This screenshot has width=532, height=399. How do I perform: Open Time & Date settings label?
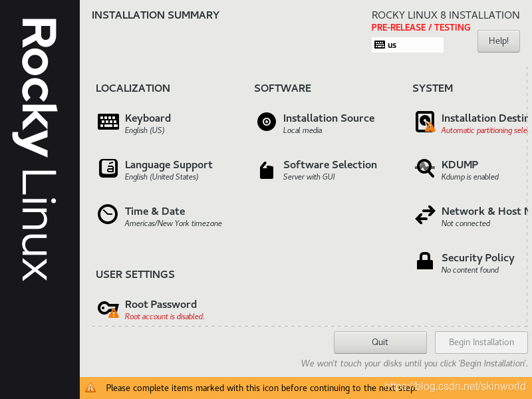155,211
